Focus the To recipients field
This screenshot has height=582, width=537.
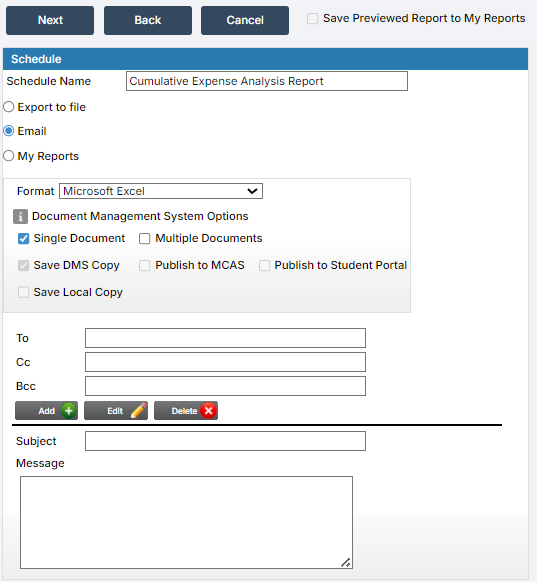(225, 338)
